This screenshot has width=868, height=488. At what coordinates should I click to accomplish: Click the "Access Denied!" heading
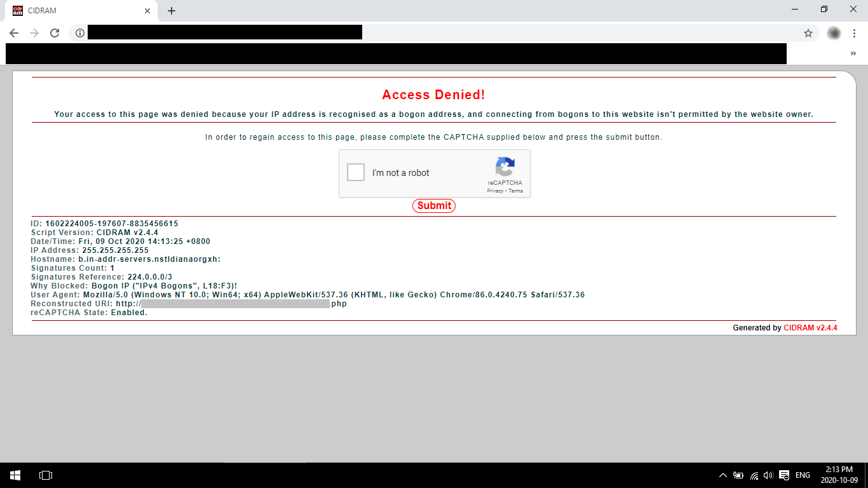(433, 95)
